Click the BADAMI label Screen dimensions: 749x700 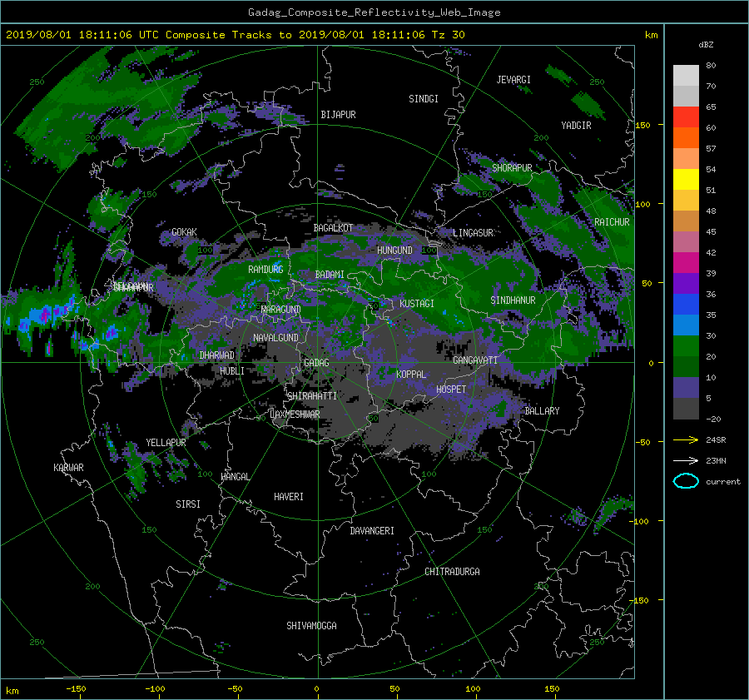330,275
